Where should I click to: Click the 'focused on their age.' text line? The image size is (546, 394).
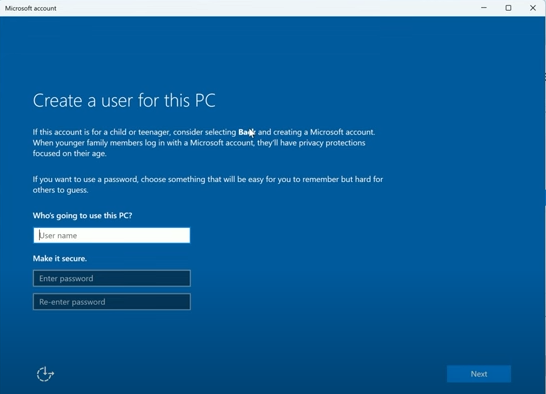pyautogui.click(x=70, y=154)
